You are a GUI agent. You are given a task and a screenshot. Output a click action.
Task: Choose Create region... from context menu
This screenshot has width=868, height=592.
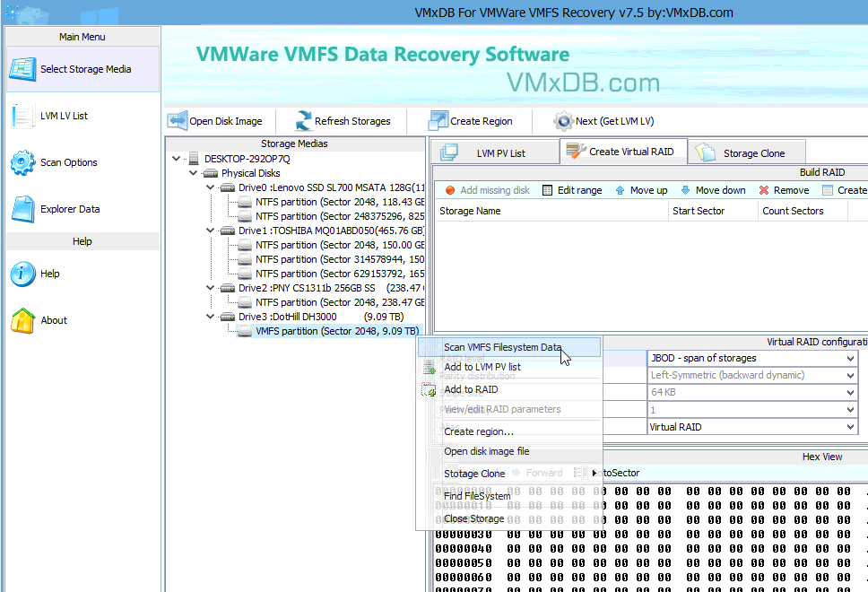[x=509, y=431]
